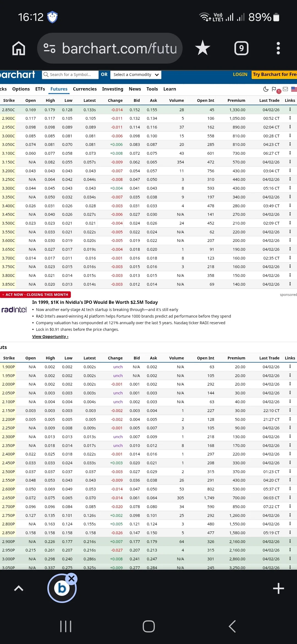The image size is (297, 644).
Task: Open the Tools menu tab
Action: point(152,89)
